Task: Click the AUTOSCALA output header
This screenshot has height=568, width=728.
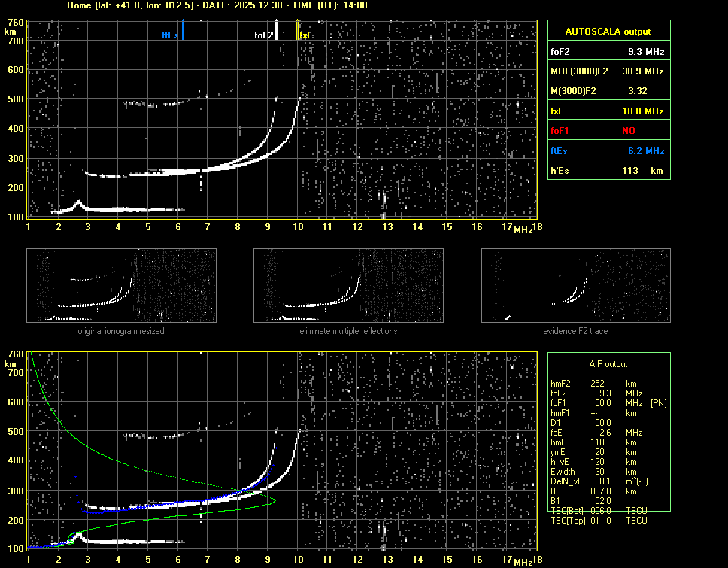Action: tap(608, 32)
